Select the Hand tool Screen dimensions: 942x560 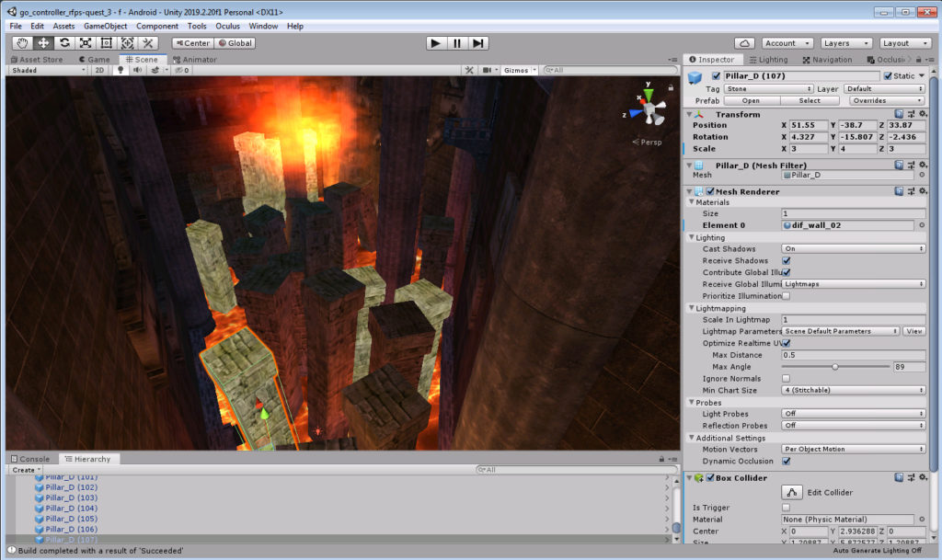22,43
